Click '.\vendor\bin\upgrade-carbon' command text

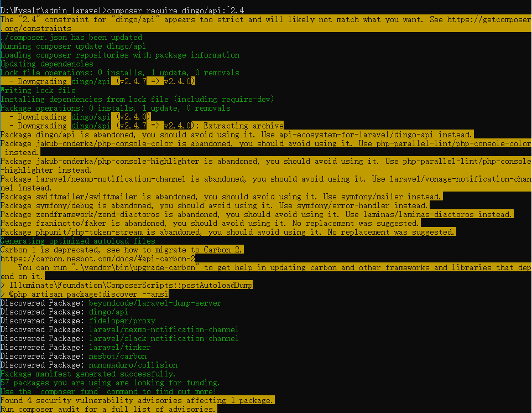tap(135, 267)
